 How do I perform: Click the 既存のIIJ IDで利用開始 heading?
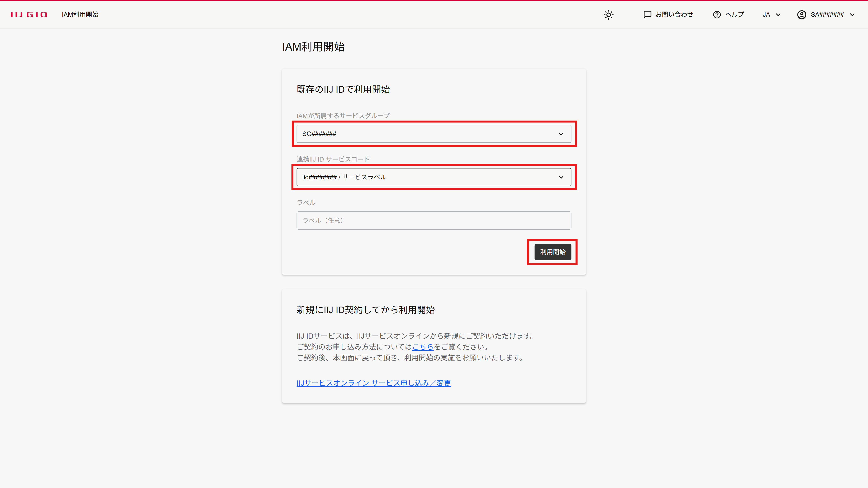pos(343,89)
